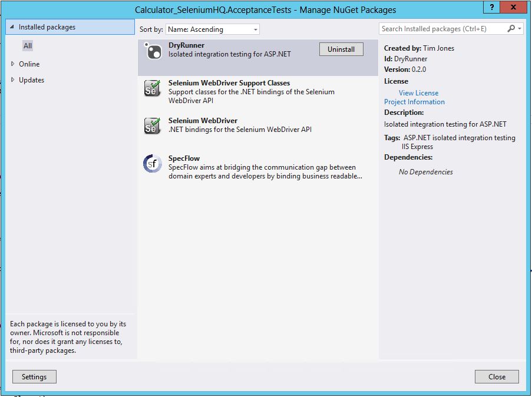The width and height of the screenshot is (532, 397).
Task: Click the 'No Dependencies' text
Action: [426, 171]
